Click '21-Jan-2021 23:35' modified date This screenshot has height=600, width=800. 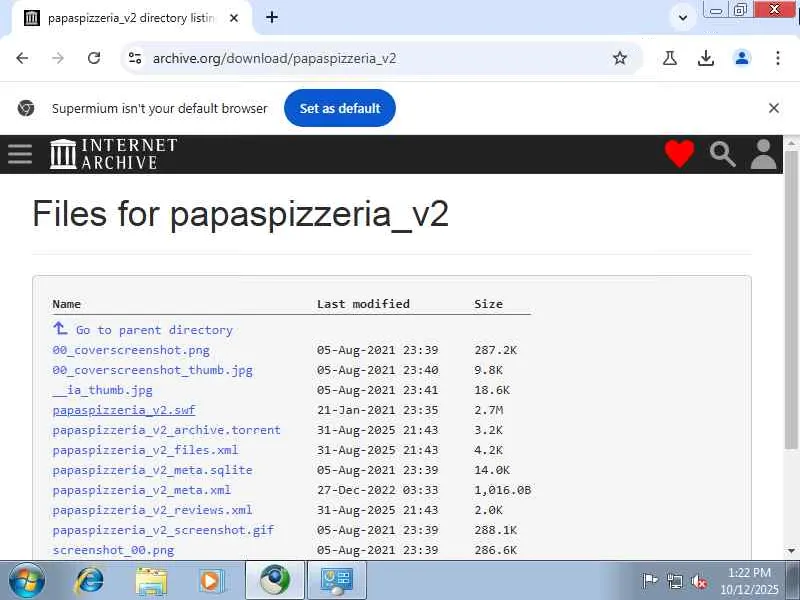pyautogui.click(x=378, y=410)
